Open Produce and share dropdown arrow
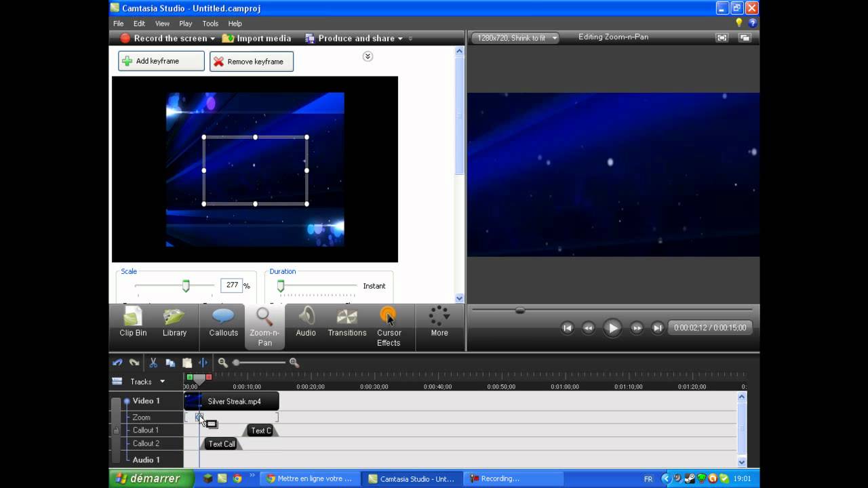 [400, 39]
